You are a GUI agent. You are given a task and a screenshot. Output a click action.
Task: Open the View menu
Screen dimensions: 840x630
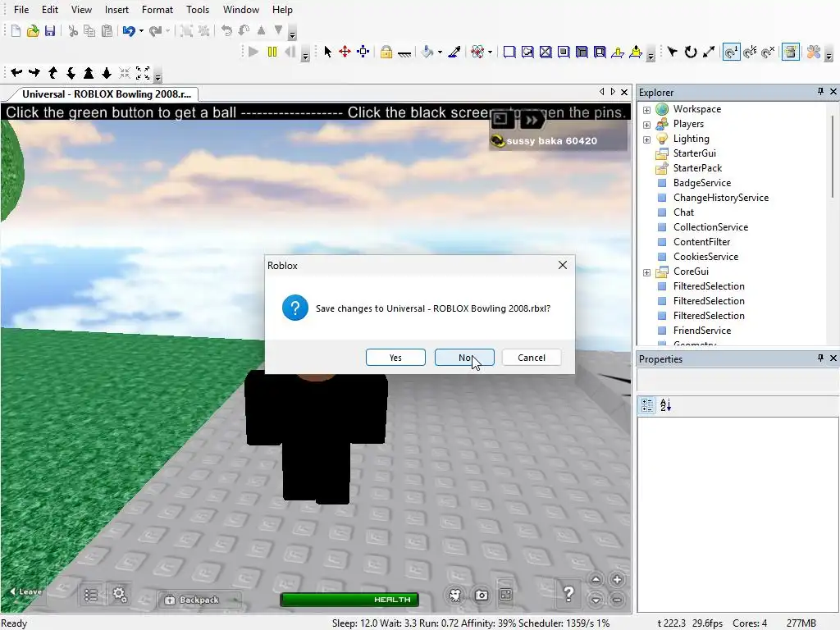tap(81, 10)
